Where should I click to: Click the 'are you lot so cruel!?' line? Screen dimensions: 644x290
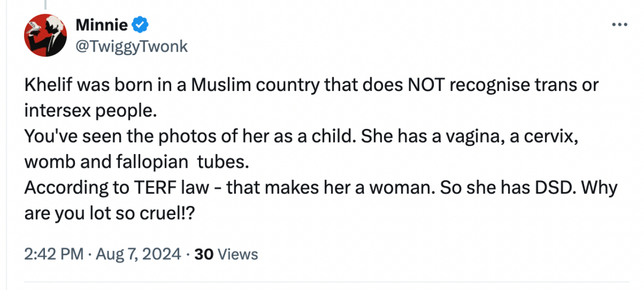coord(110,213)
